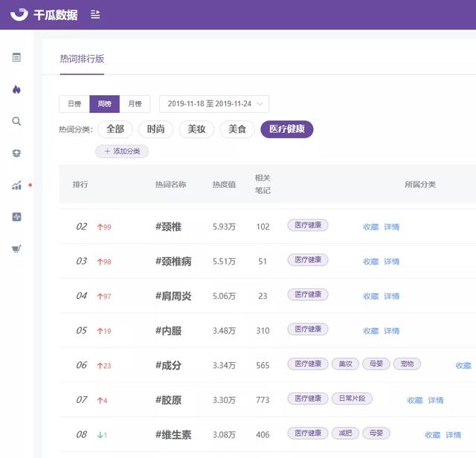Select the 热词排行版 tab
This screenshot has height=458, width=476.
(x=82, y=59)
